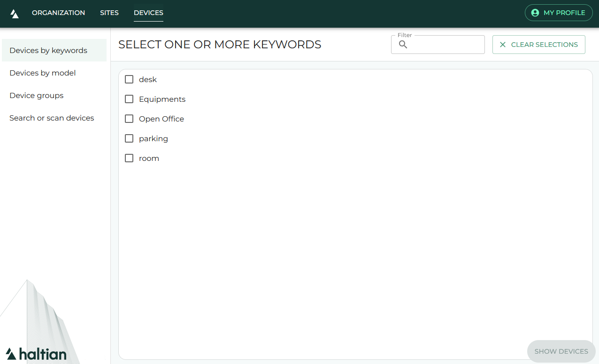599x364 pixels.
Task: Open the Organization tab
Action: pyautogui.click(x=58, y=13)
